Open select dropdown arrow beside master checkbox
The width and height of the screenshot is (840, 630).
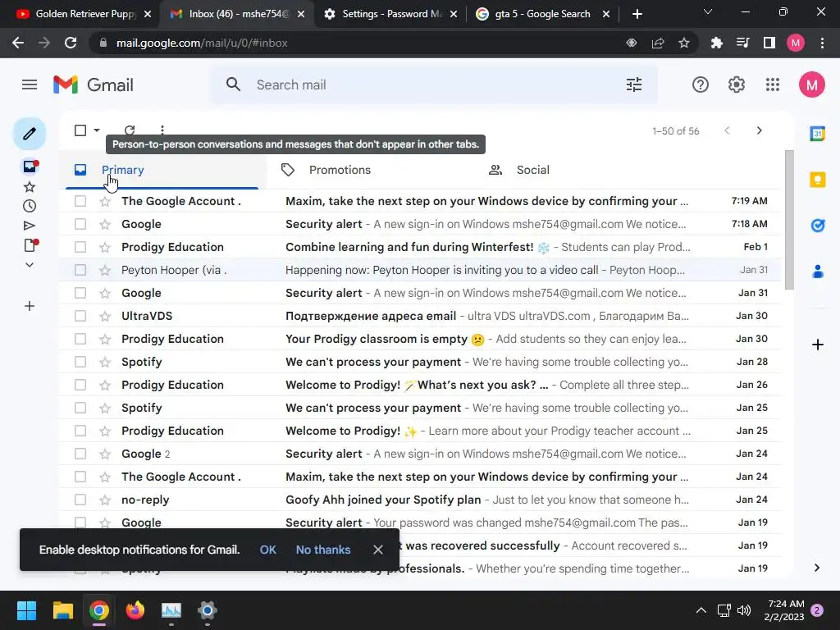coord(97,130)
